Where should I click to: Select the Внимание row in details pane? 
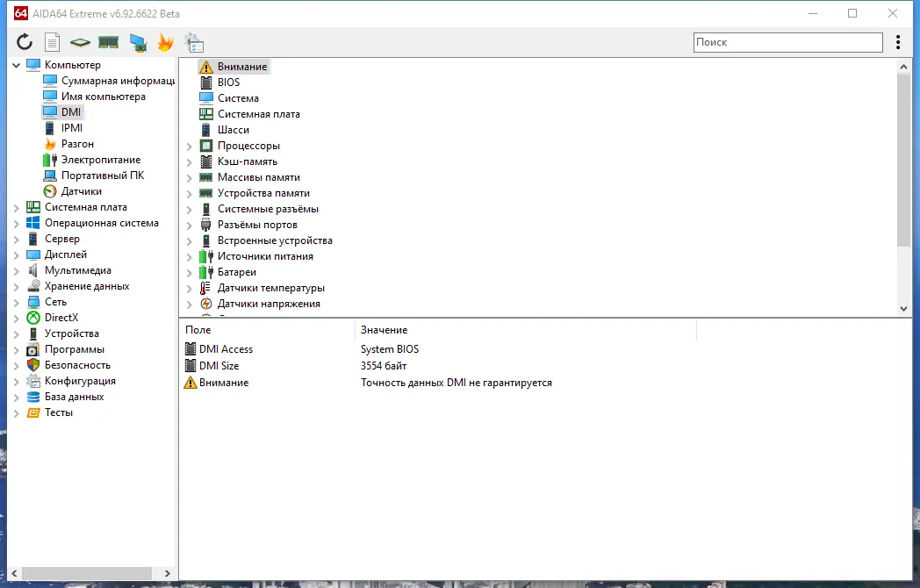click(224, 383)
